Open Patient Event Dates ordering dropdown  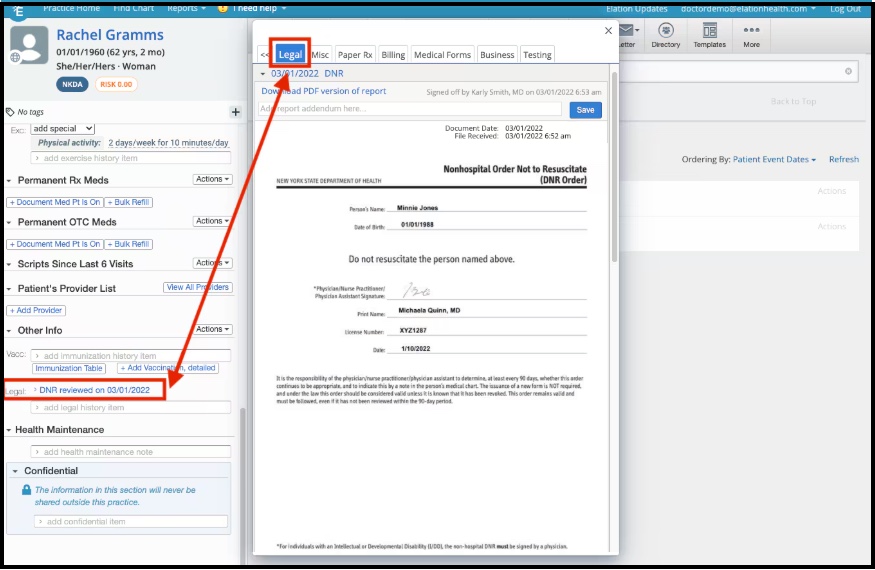[774, 160]
